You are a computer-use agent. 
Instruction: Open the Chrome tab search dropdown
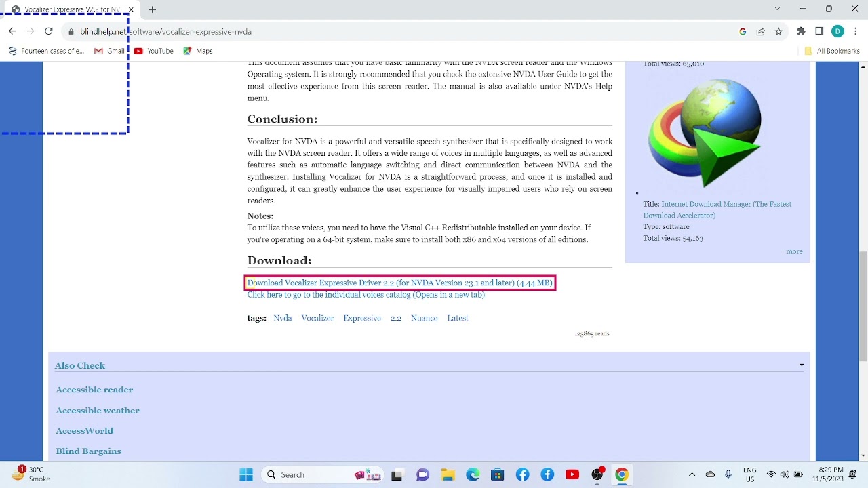[777, 9]
